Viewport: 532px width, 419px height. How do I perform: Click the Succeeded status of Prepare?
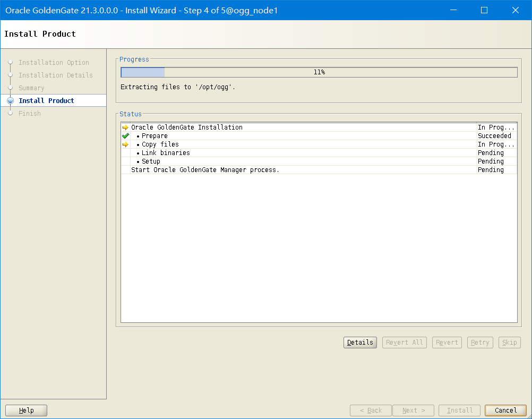[x=494, y=136]
